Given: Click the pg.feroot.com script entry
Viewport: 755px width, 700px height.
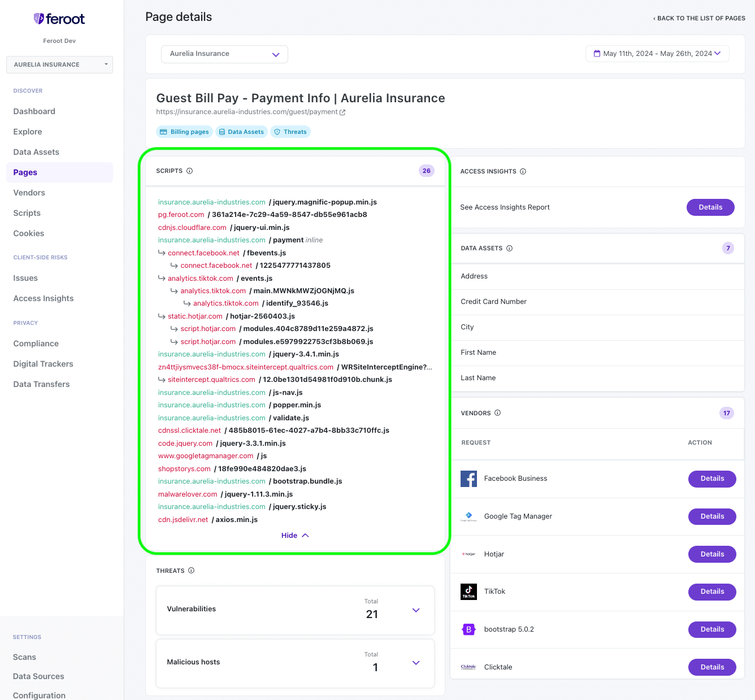Looking at the screenshot, I should coord(263,215).
